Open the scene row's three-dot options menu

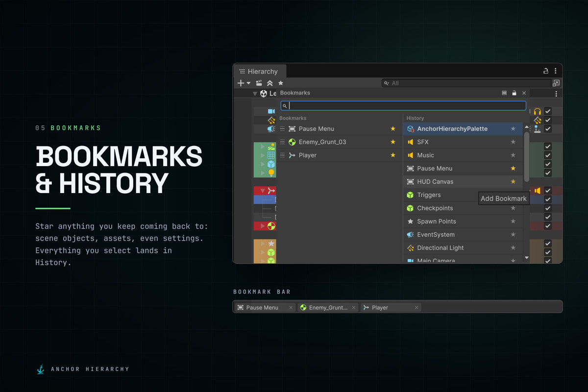tap(556, 94)
